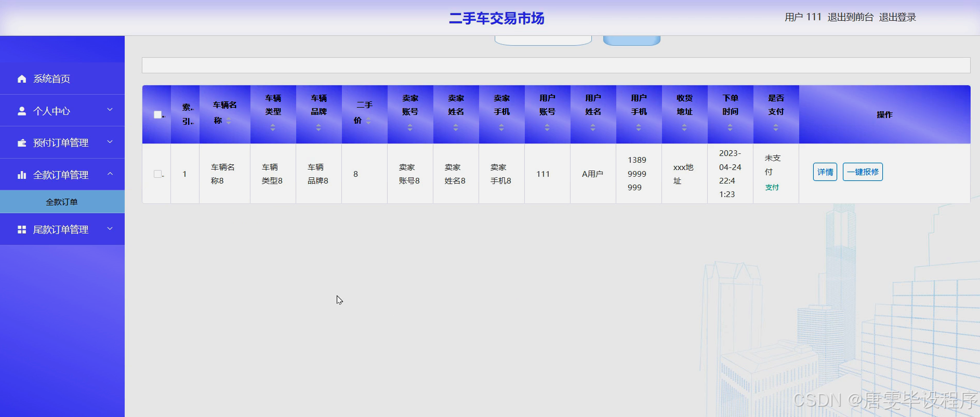
Task: Open the 个人中心 sidebar menu
Action: [x=62, y=111]
